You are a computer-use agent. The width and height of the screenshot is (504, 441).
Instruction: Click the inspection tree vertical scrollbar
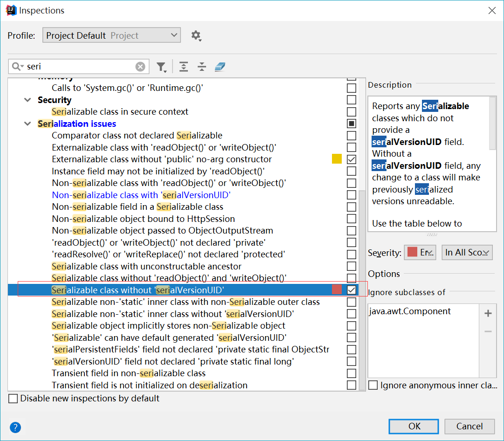(x=362, y=289)
